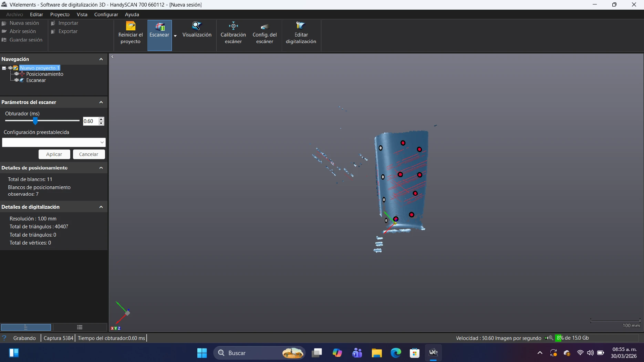Open the Configurar menu

click(106, 14)
